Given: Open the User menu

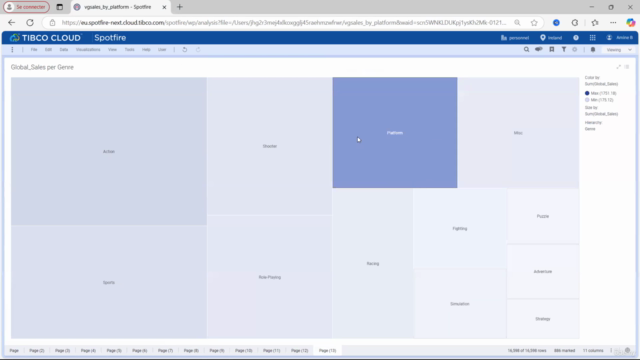Looking at the screenshot, I should coord(162,49).
